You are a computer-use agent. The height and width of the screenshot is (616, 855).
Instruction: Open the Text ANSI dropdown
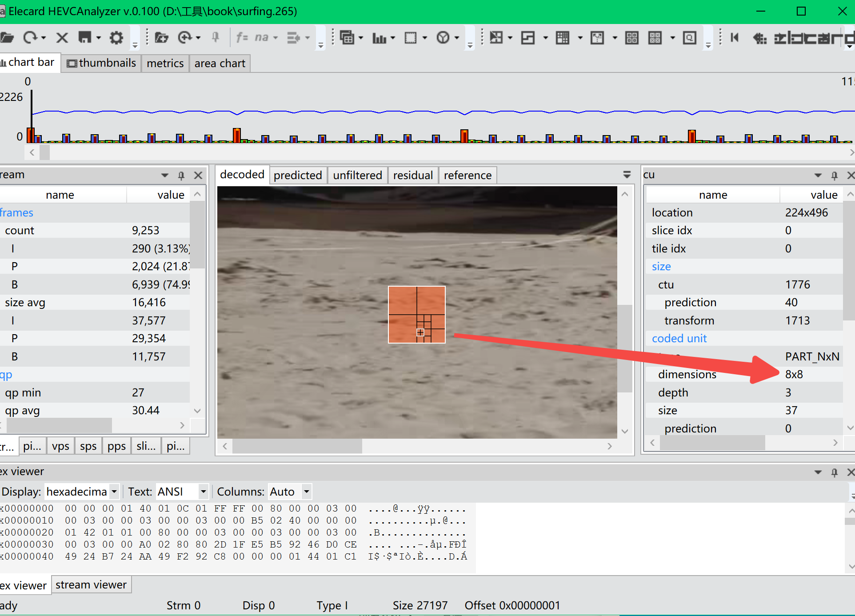coord(203,492)
